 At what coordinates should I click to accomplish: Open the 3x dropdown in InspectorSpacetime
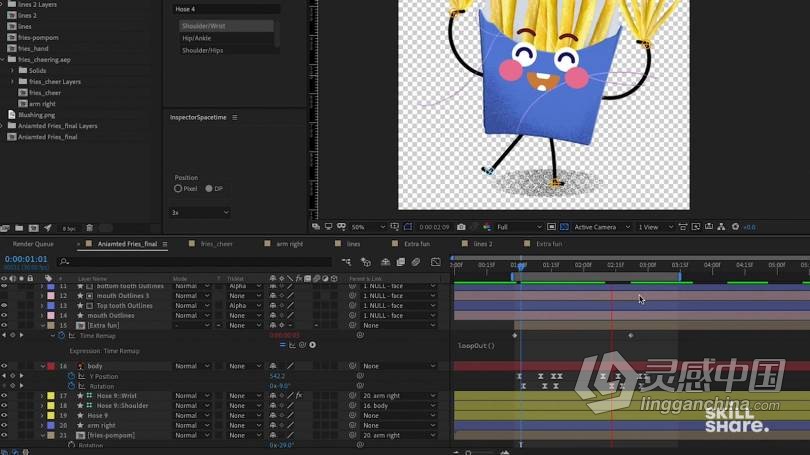[199, 212]
